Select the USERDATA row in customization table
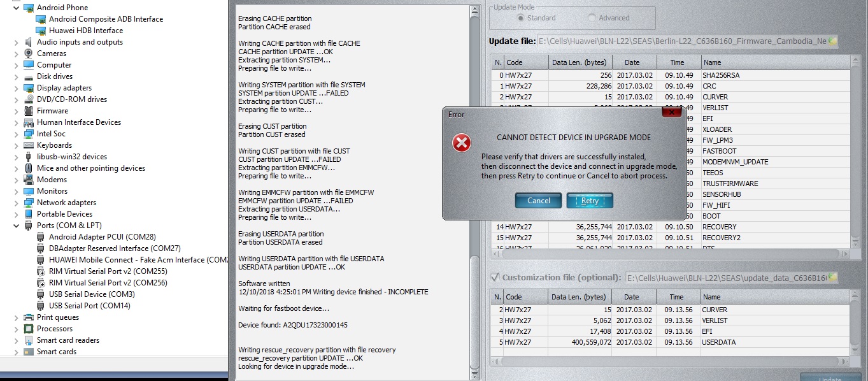Viewport: 868px width, 381px height. 671,342
